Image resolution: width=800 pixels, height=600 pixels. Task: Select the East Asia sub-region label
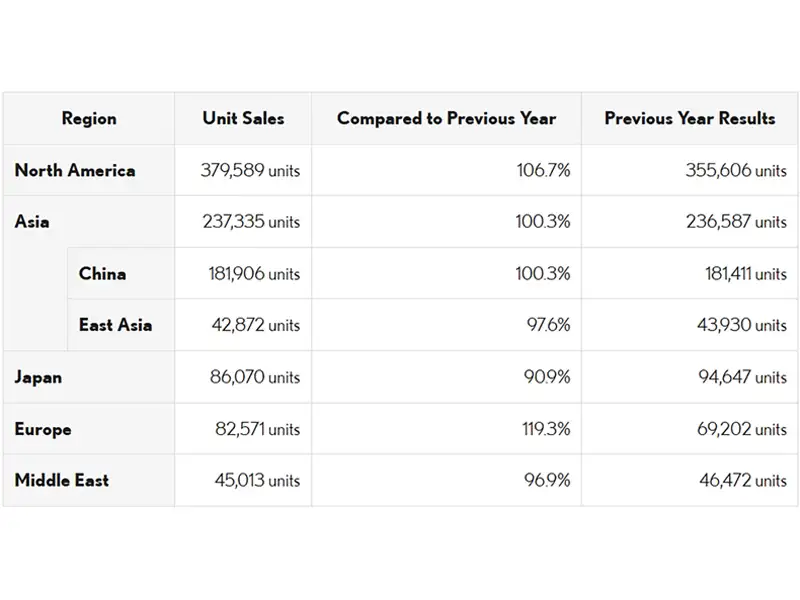pos(115,325)
